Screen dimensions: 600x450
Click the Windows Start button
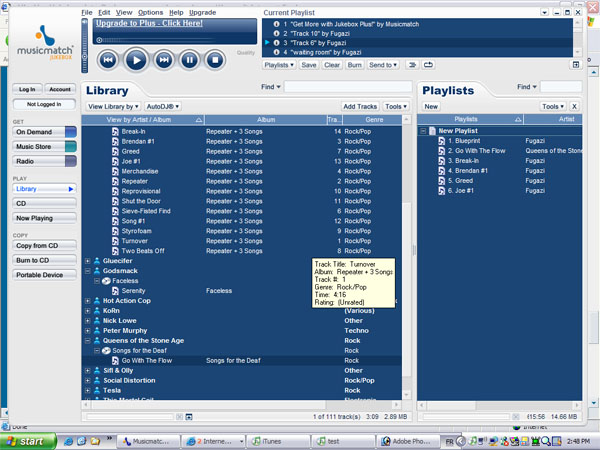click(28, 441)
